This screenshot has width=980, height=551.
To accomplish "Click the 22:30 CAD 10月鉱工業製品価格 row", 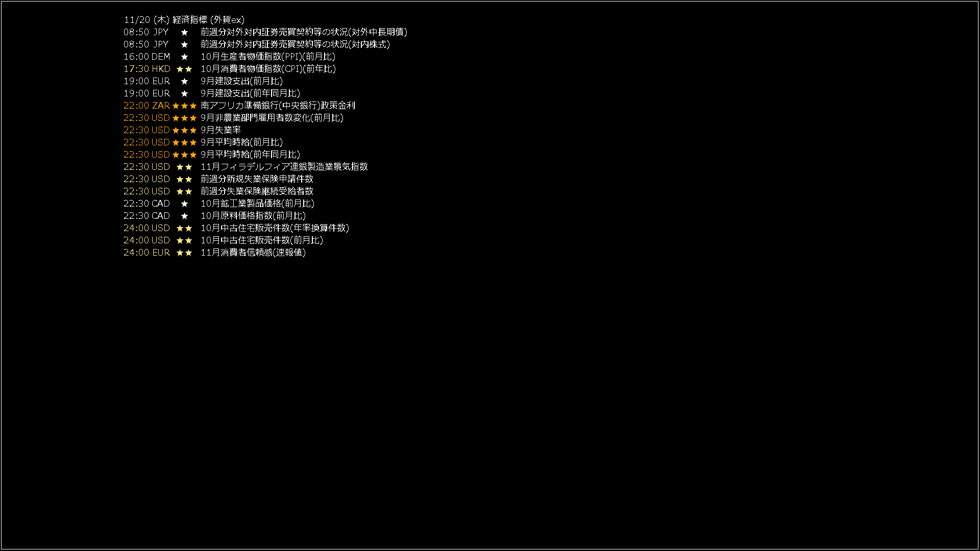I will coord(219,204).
